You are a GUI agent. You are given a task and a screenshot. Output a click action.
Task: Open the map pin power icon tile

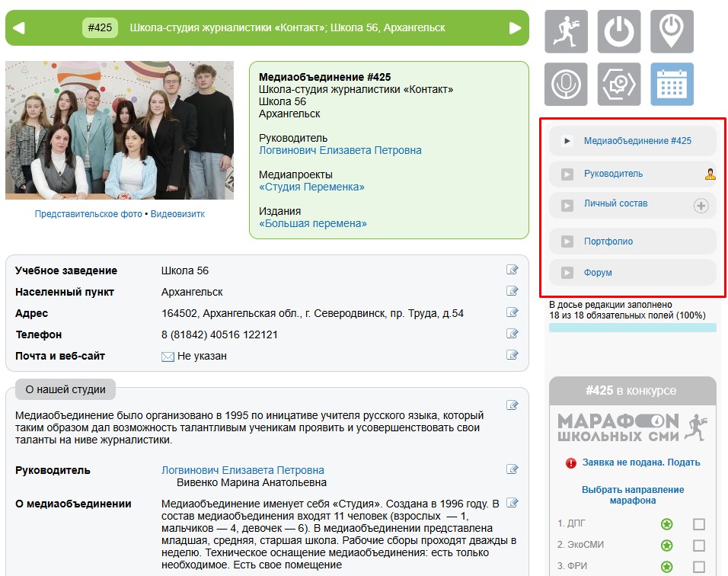click(x=672, y=31)
